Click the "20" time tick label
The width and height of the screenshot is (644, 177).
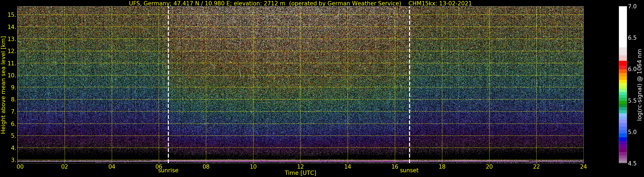(x=489, y=167)
